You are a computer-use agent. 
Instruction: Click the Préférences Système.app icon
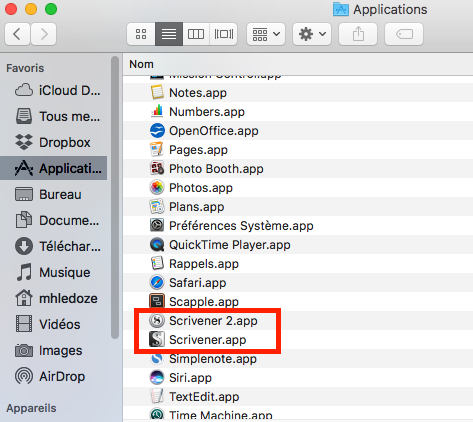pos(157,225)
